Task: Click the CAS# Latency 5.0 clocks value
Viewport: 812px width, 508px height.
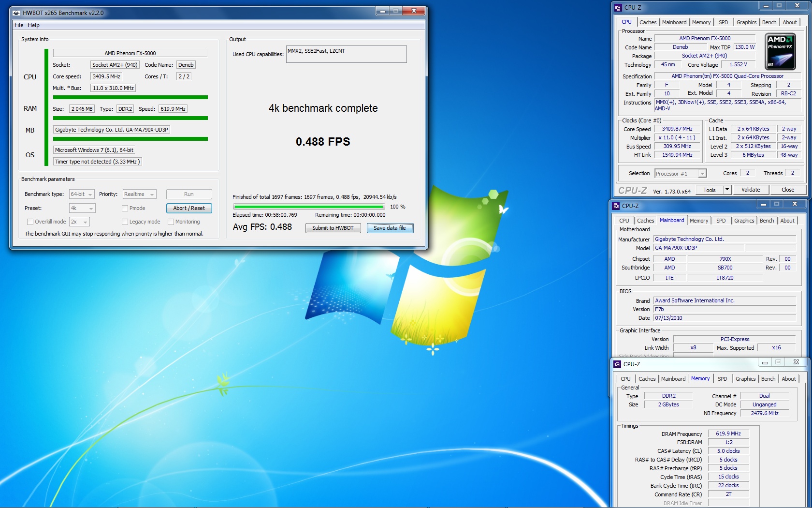Action: (x=728, y=451)
